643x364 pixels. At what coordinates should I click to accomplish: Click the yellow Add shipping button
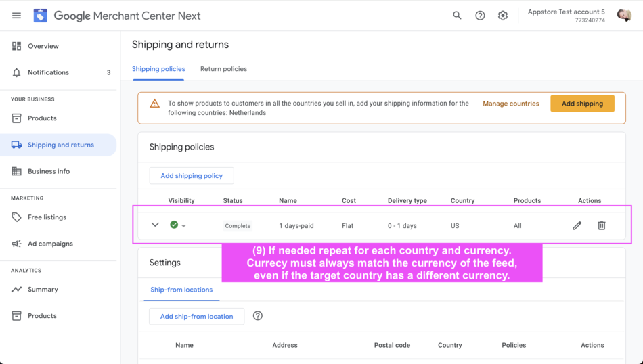click(x=582, y=104)
